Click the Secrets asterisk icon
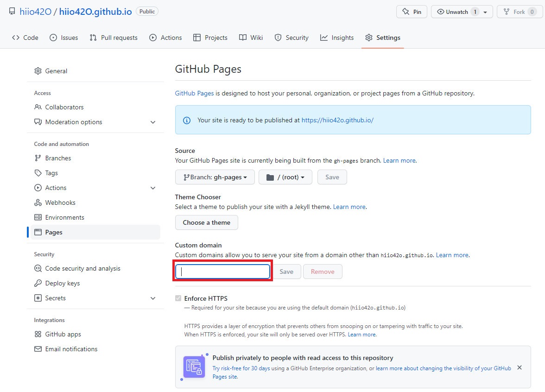 click(x=38, y=298)
